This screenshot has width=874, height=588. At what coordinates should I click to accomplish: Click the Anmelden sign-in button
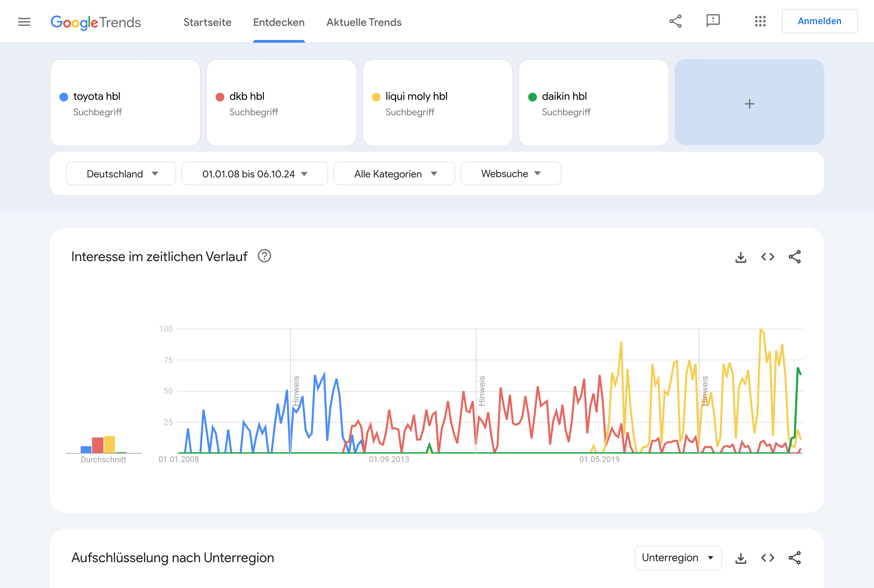tap(819, 22)
